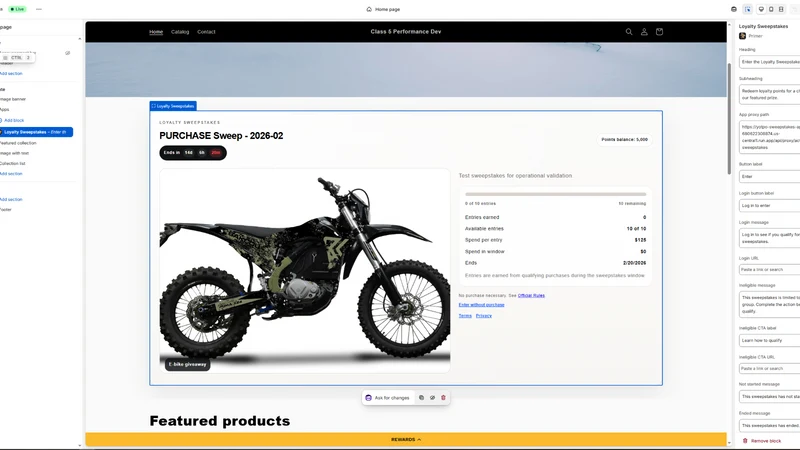The height and width of the screenshot is (450, 800).
Task: Switch to desktop preview icon
Action: (761, 9)
